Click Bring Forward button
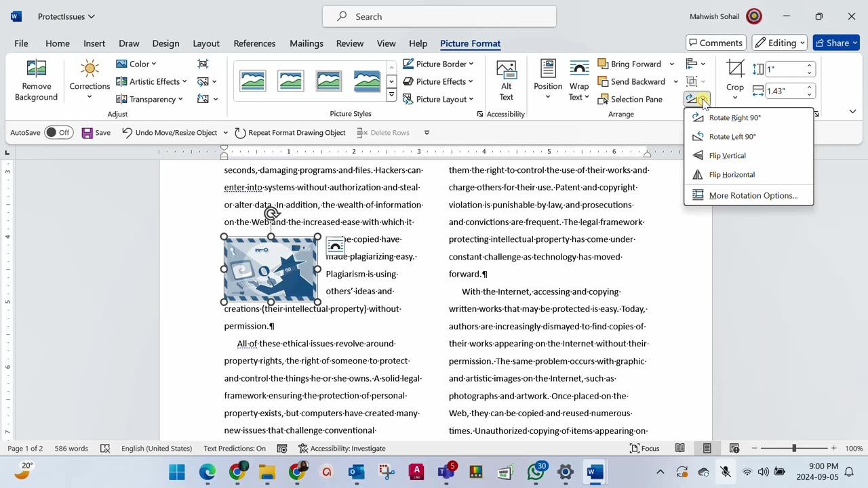The height and width of the screenshot is (488, 868). click(630, 64)
